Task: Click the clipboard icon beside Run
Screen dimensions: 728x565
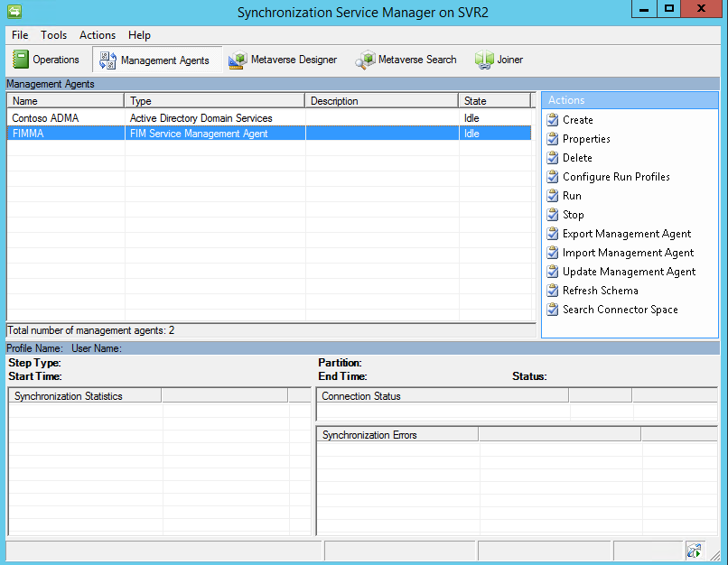Action: pyautogui.click(x=553, y=196)
